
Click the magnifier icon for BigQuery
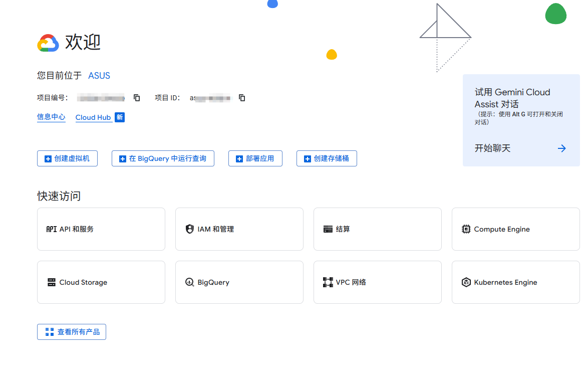190,282
